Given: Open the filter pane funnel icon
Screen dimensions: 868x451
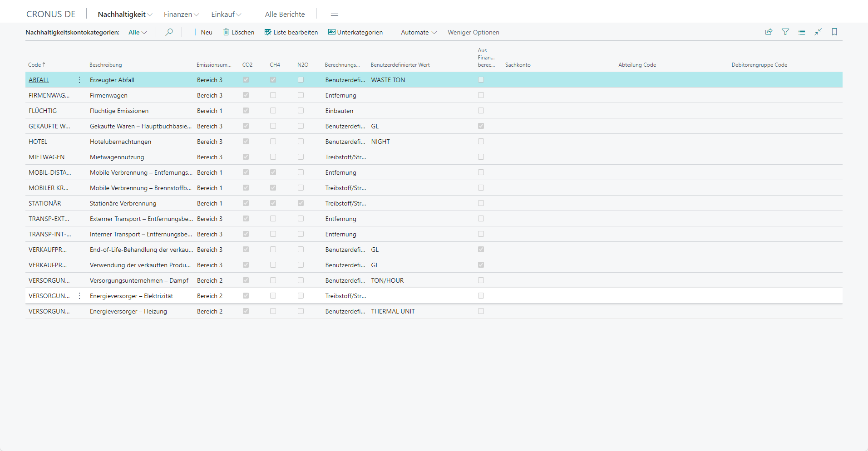Looking at the screenshot, I should pyautogui.click(x=785, y=32).
